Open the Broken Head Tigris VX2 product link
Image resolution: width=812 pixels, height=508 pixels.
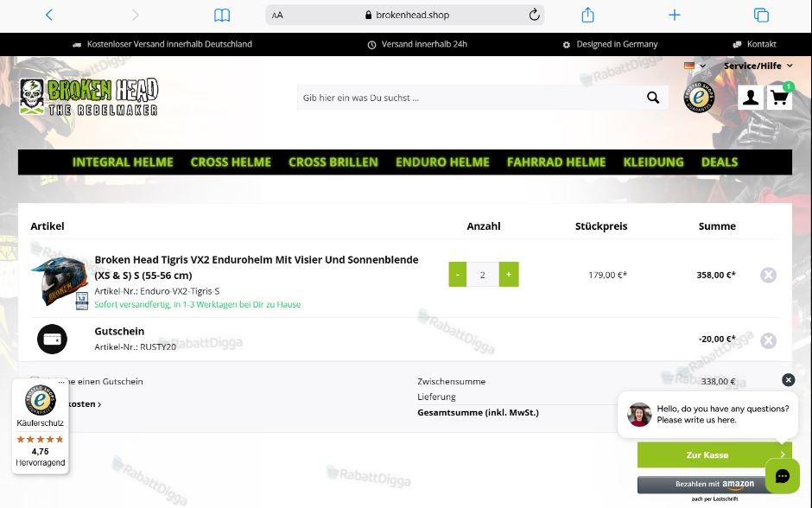(x=257, y=267)
